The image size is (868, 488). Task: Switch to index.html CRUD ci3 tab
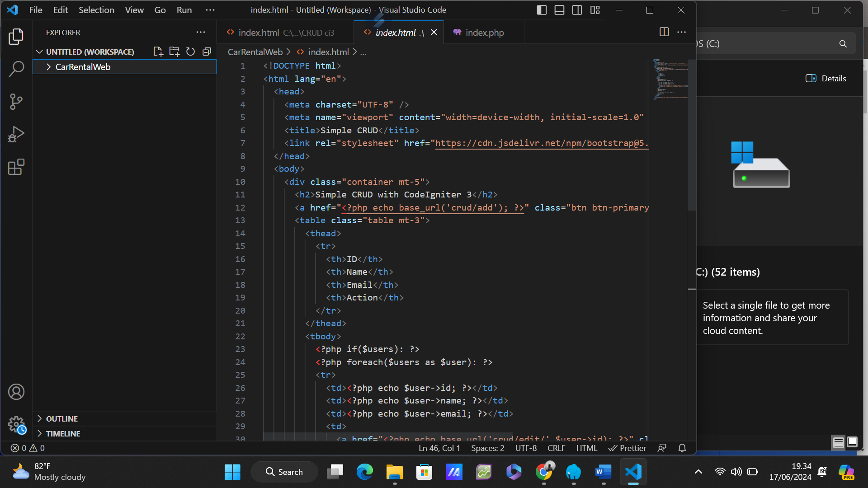click(x=285, y=33)
